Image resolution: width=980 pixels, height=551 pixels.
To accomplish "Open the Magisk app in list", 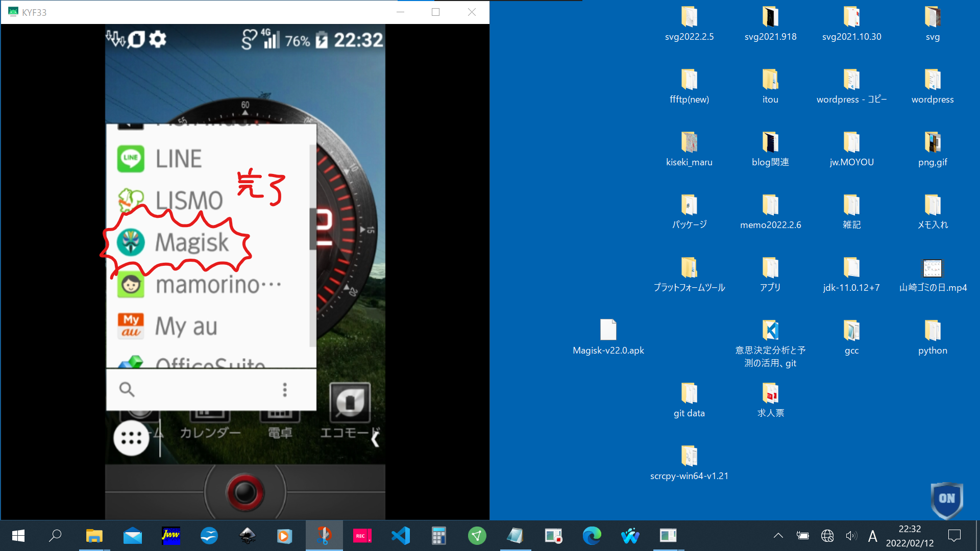I will tap(191, 242).
